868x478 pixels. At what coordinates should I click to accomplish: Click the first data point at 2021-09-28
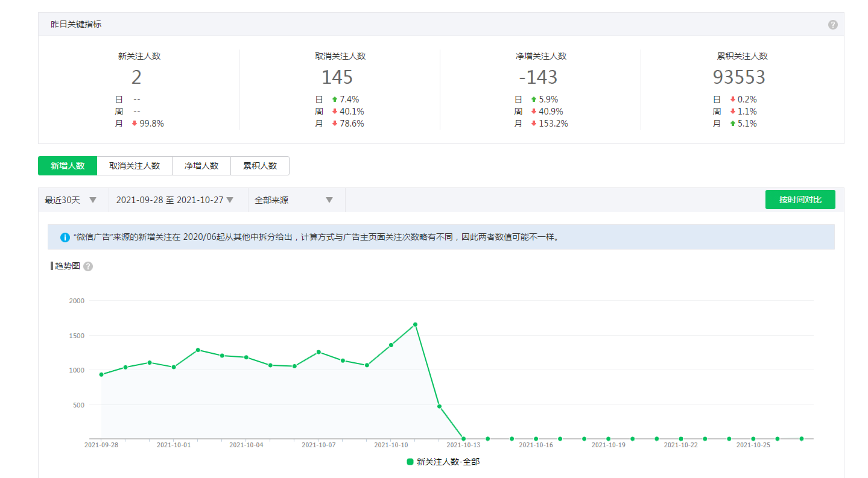tap(101, 374)
